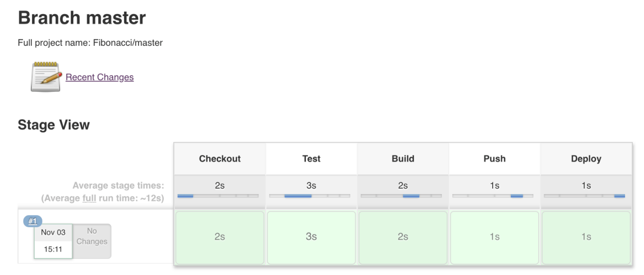Click the Build average time progress bar
644x275 pixels.
401,196
